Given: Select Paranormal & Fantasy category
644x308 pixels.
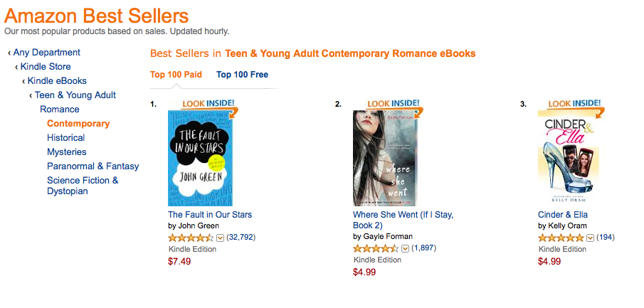Looking at the screenshot, I should [93, 166].
